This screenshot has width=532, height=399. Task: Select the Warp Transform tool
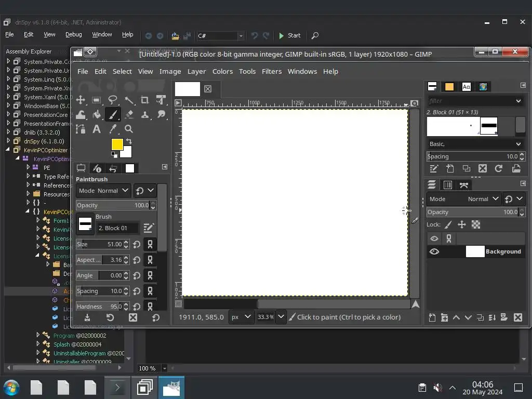[x=81, y=115]
